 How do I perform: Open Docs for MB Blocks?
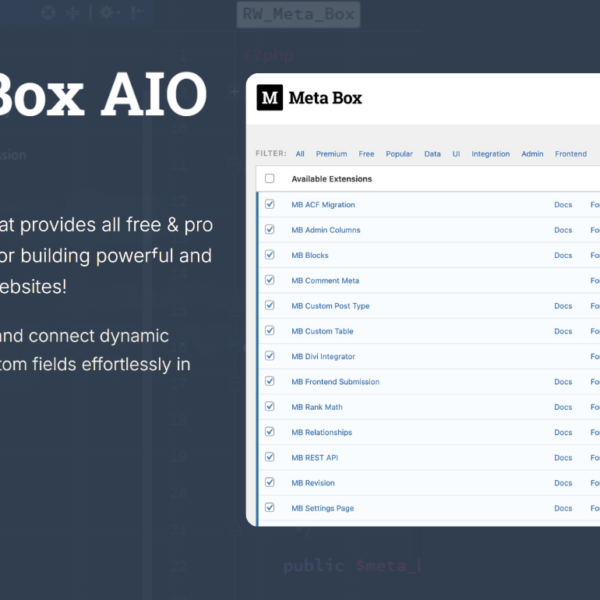pyautogui.click(x=563, y=255)
